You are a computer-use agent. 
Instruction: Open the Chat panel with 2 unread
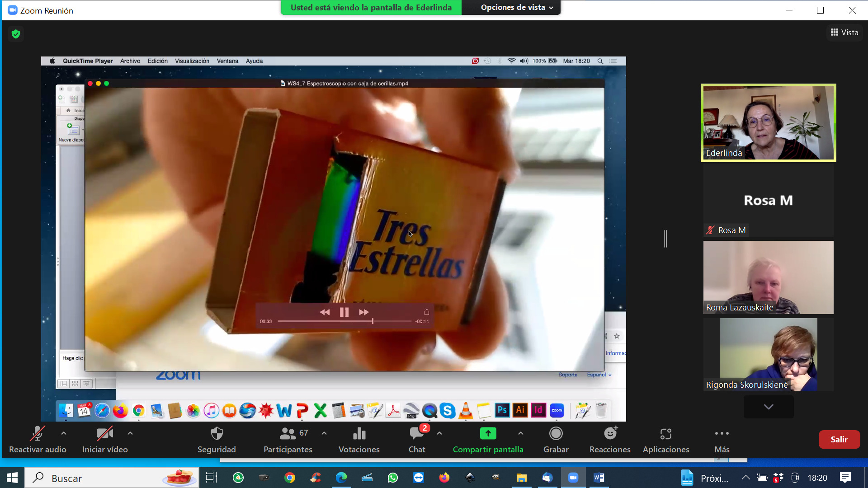tap(417, 439)
